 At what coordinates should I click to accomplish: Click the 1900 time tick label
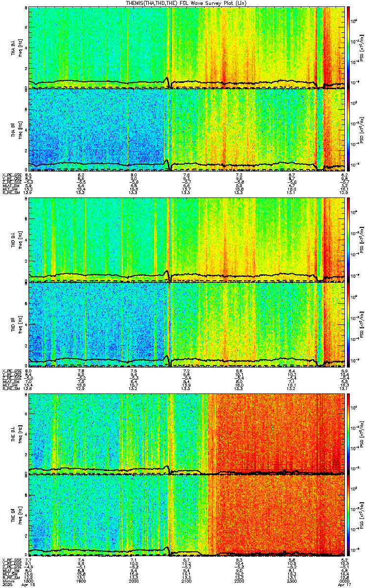pyautogui.click(x=81, y=580)
